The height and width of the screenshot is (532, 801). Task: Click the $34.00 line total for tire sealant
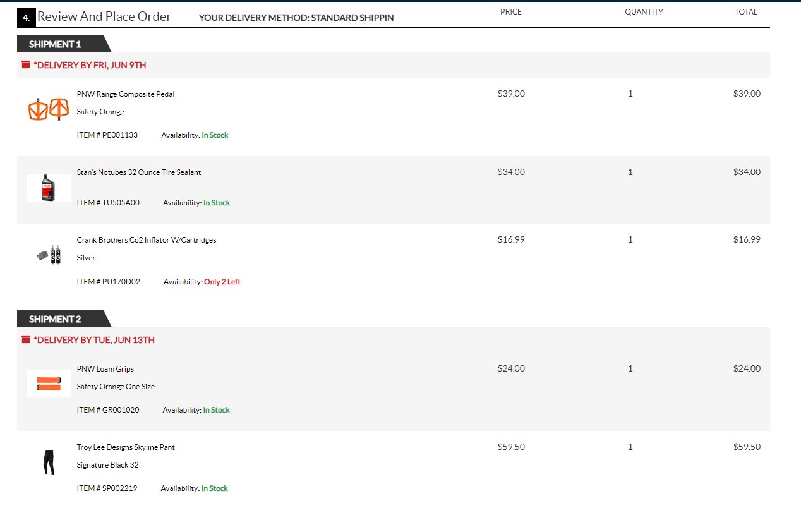[x=747, y=172]
